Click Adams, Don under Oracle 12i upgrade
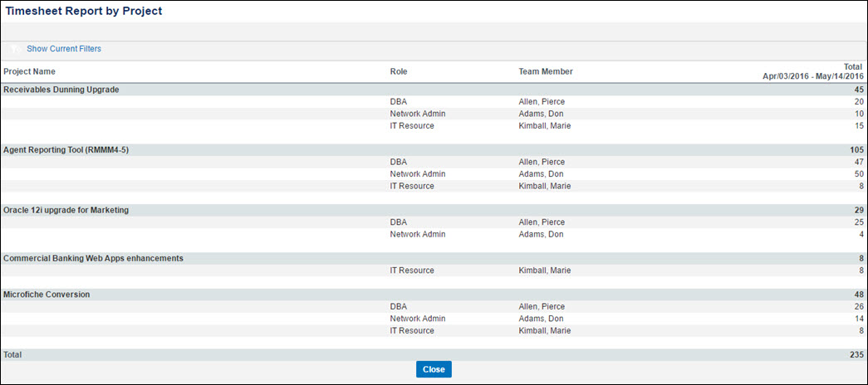868x385 pixels. click(542, 235)
